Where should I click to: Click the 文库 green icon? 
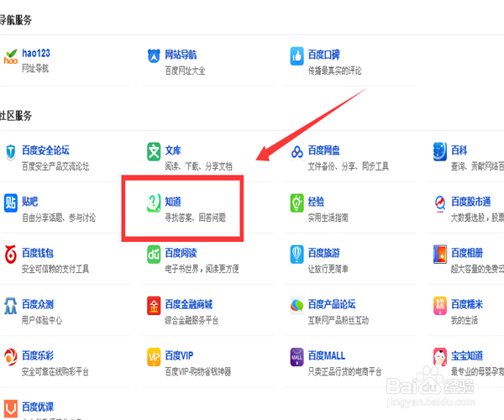click(x=154, y=152)
